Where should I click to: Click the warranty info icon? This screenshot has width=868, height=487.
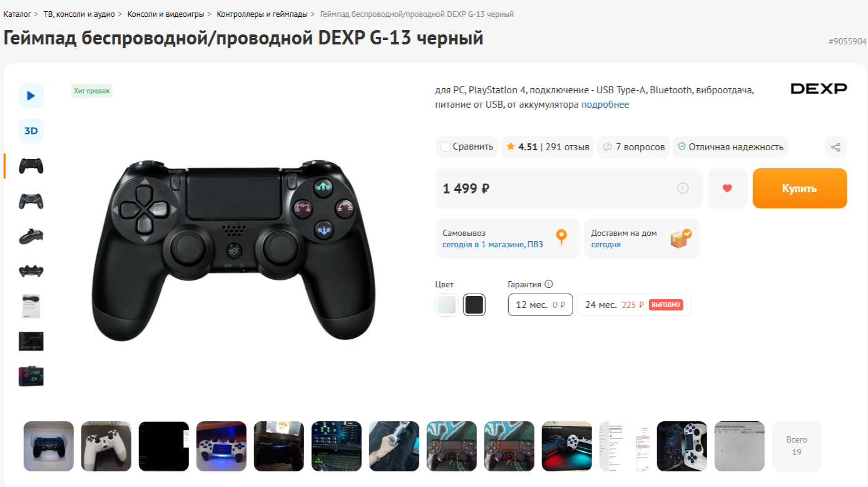pos(549,284)
